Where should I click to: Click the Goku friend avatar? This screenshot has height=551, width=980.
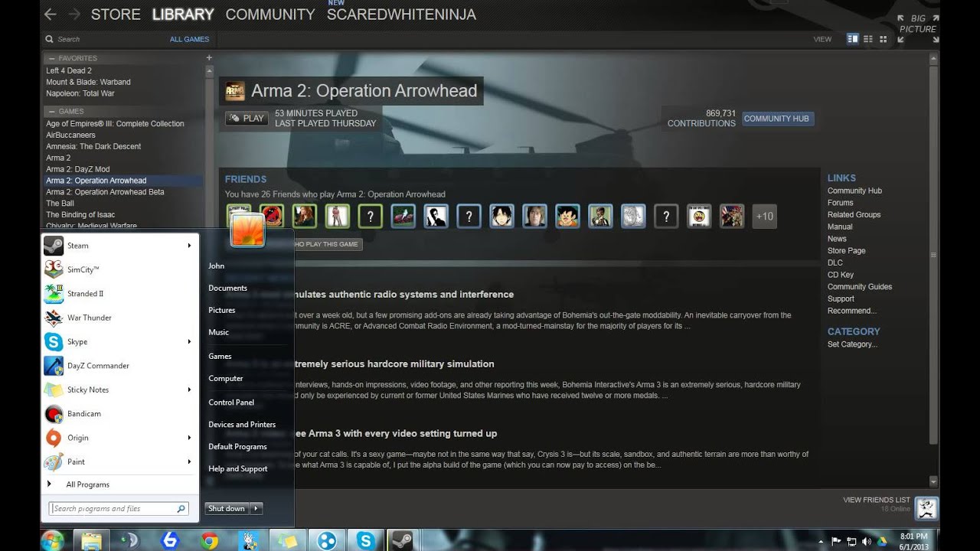[567, 216]
